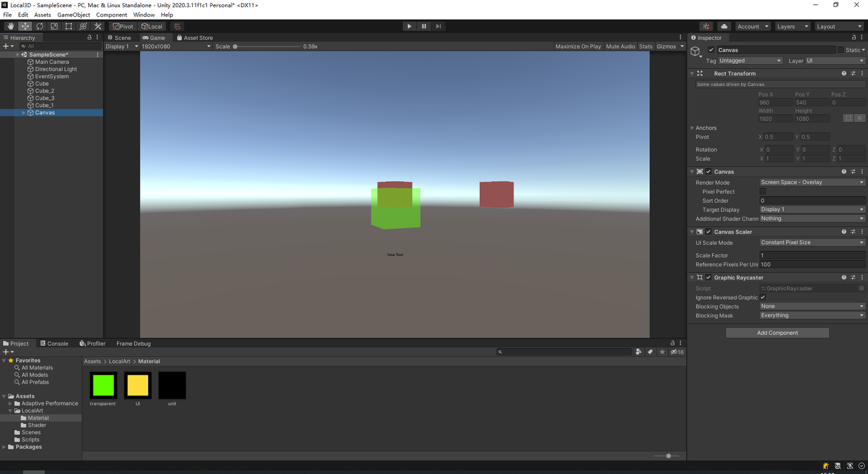Screen dimensions: 868x474
Task: Select the transparent material thumbnail
Action: [103, 385]
